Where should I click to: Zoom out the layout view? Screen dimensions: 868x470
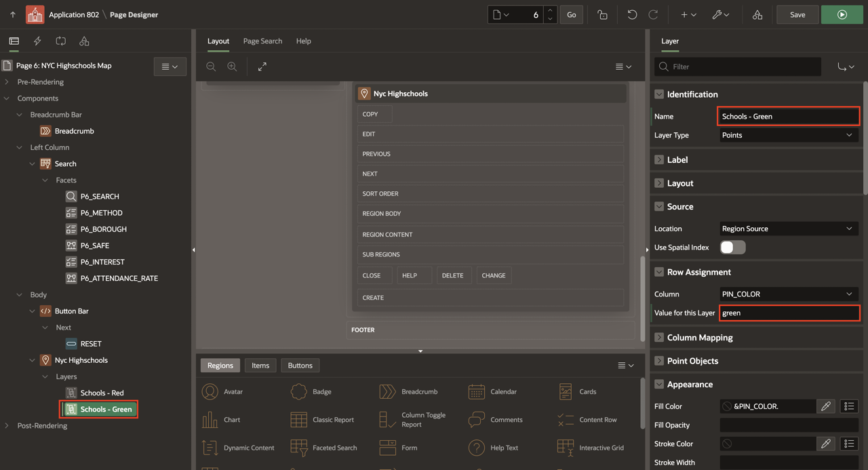211,66
